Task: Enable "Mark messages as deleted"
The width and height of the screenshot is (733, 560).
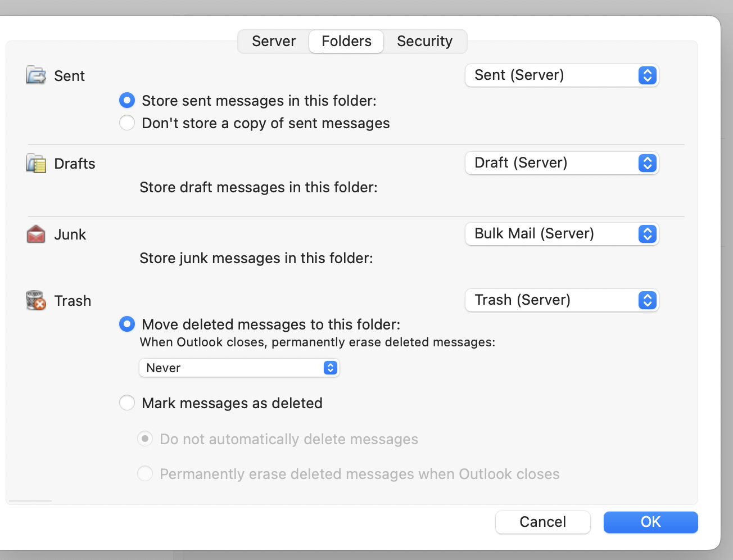Action: point(127,403)
